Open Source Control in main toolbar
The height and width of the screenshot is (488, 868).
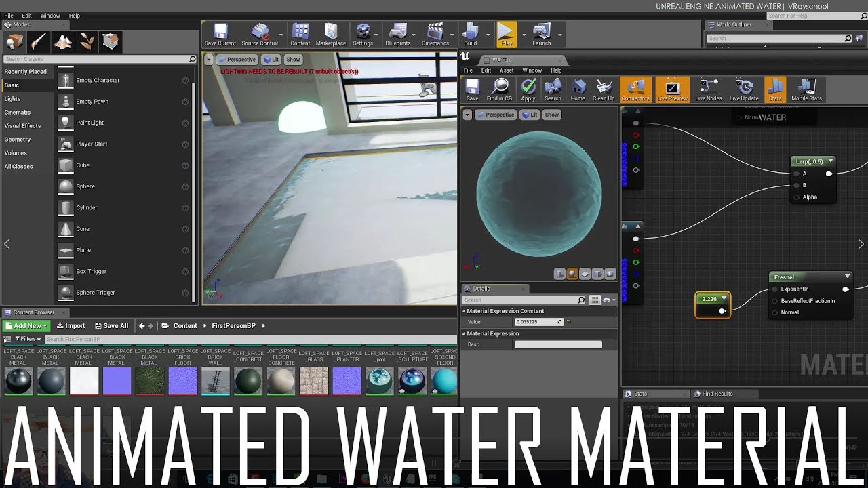click(260, 35)
